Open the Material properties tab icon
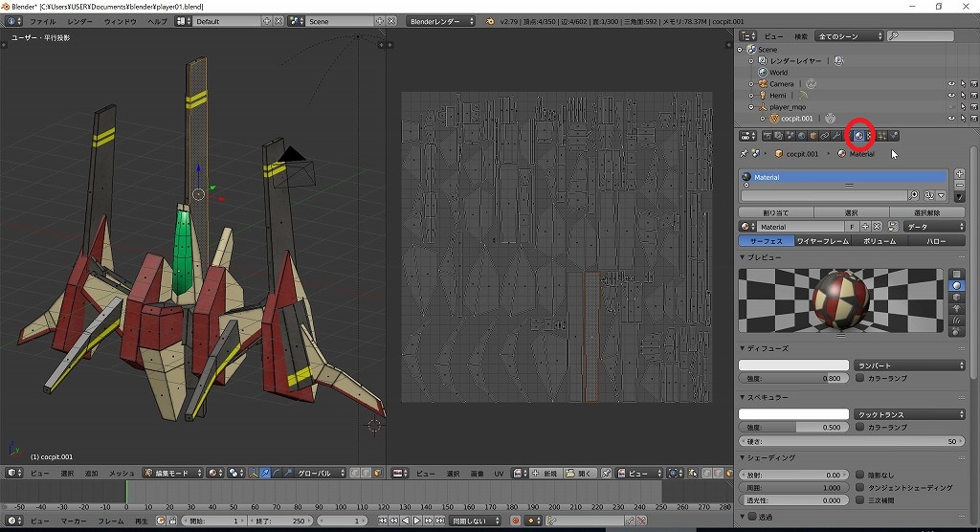The image size is (980, 532). pyautogui.click(x=858, y=136)
